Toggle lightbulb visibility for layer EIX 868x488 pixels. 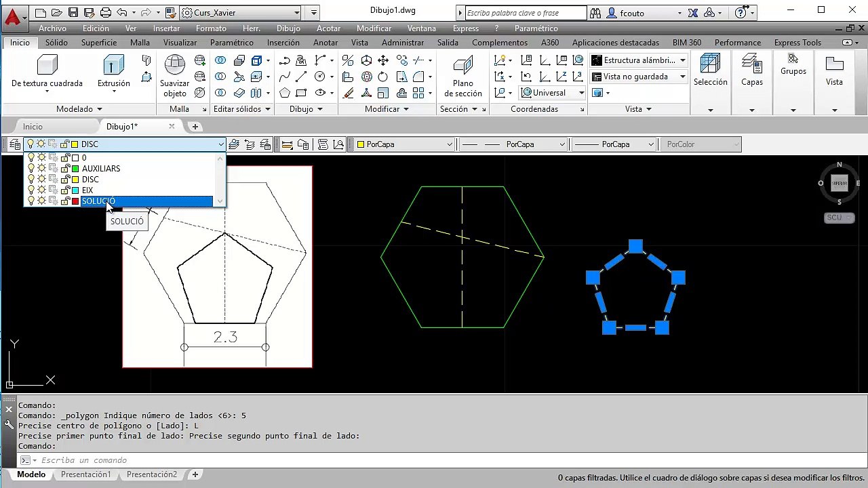[x=31, y=190]
